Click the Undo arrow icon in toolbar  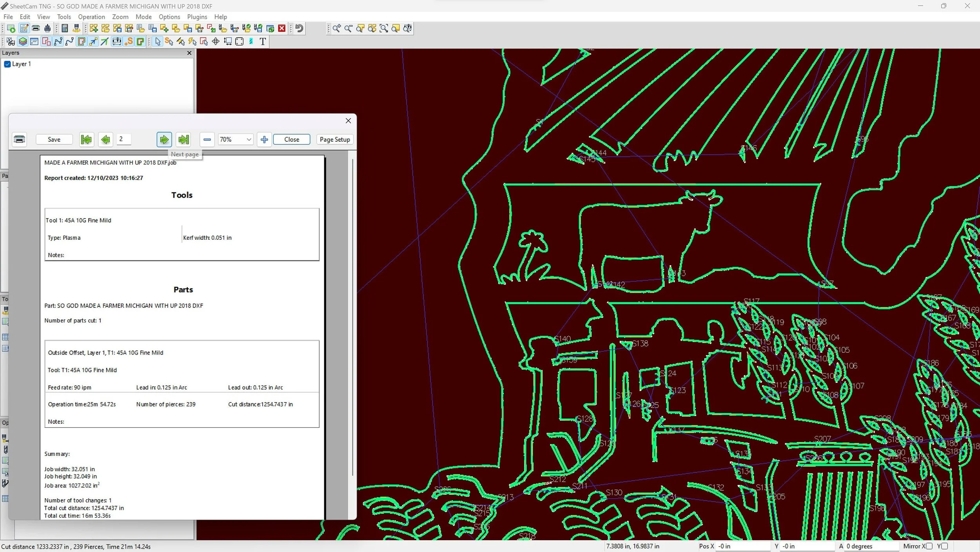click(x=299, y=28)
